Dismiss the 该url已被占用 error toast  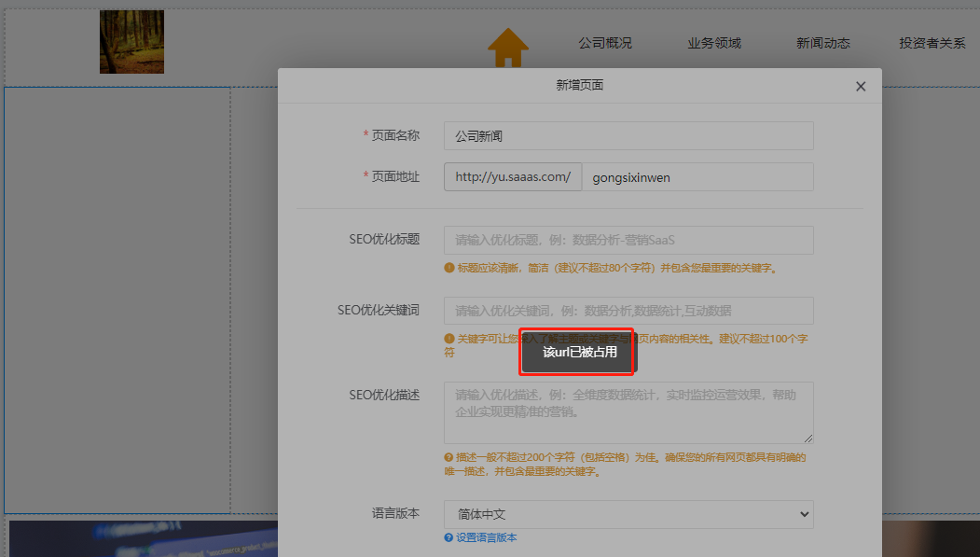[x=575, y=354]
